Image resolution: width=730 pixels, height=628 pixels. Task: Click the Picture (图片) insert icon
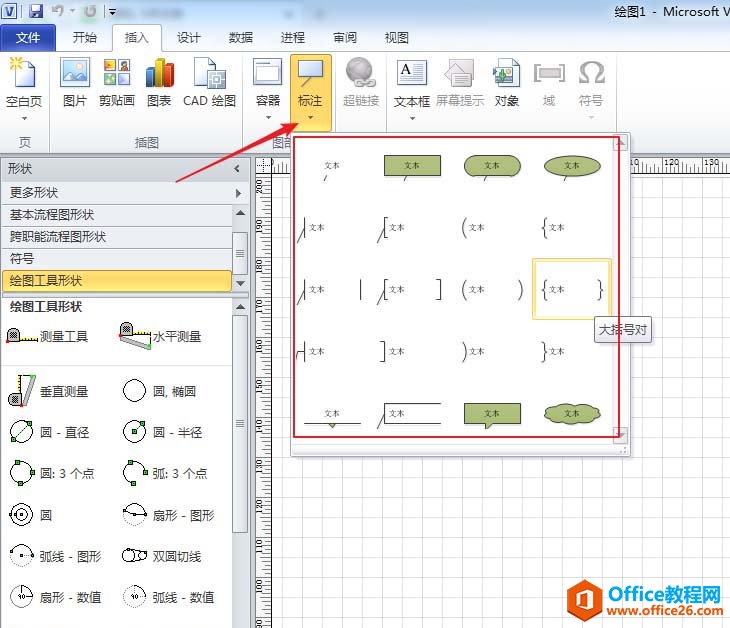pyautogui.click(x=75, y=81)
